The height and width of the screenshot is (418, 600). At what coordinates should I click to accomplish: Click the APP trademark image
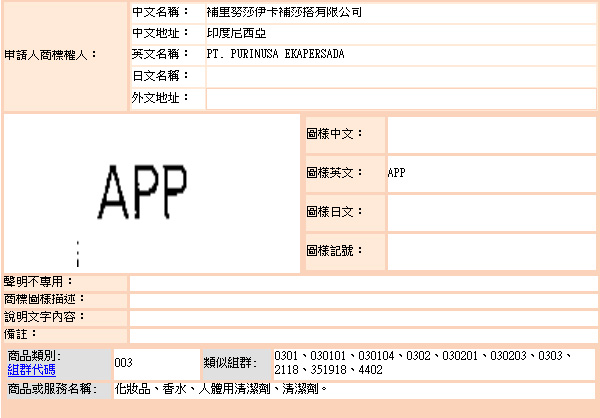(152, 194)
